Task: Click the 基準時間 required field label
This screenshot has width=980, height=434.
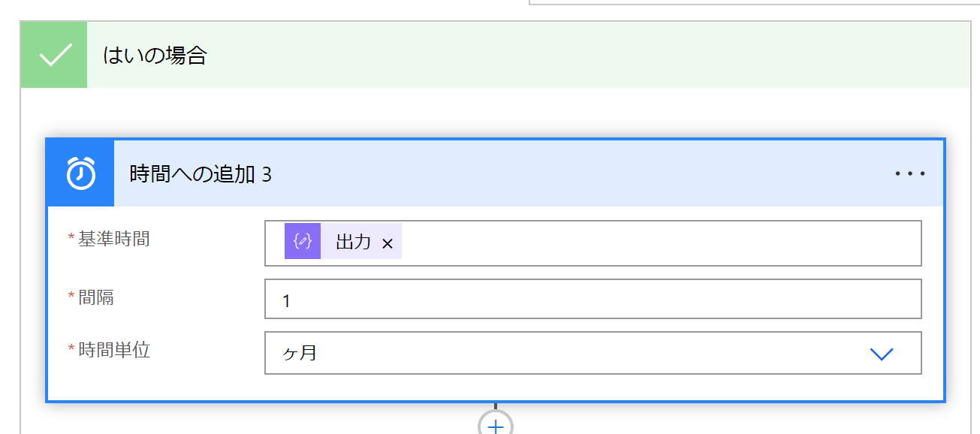Action: pyautogui.click(x=113, y=239)
